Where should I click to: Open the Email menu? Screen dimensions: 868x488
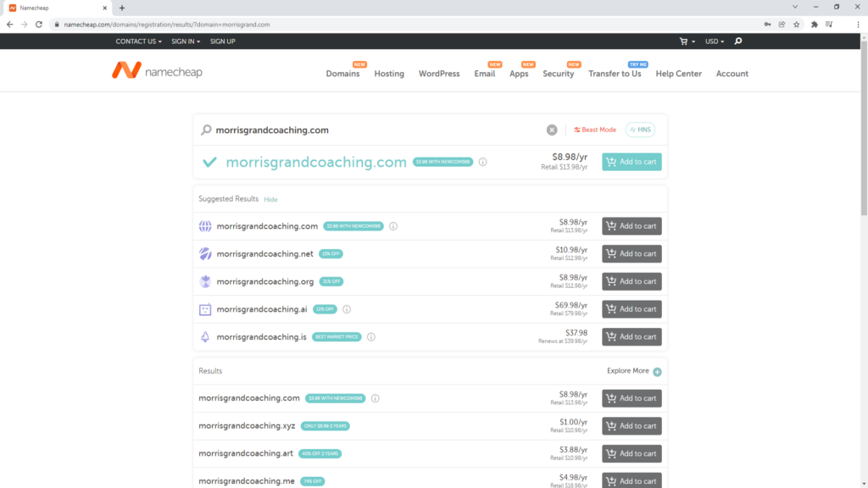pyautogui.click(x=484, y=74)
